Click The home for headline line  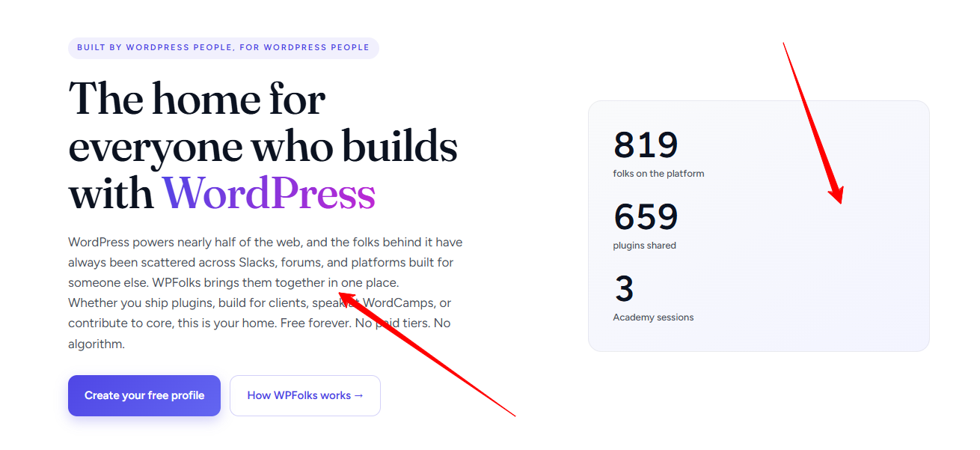coord(197,99)
